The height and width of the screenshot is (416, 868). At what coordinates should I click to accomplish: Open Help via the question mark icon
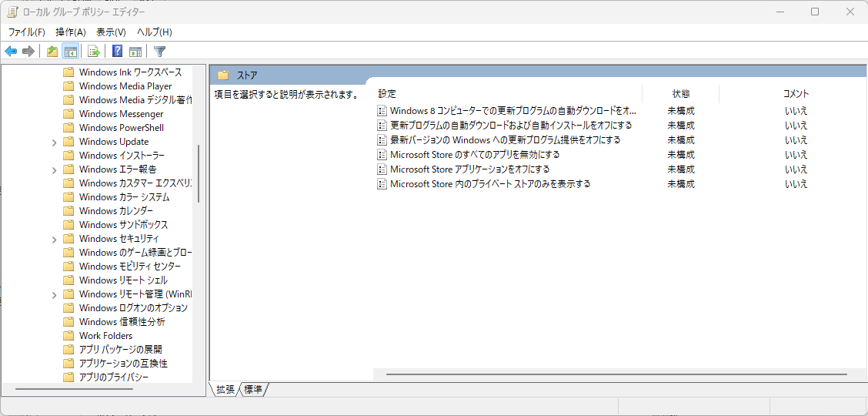pyautogui.click(x=118, y=52)
